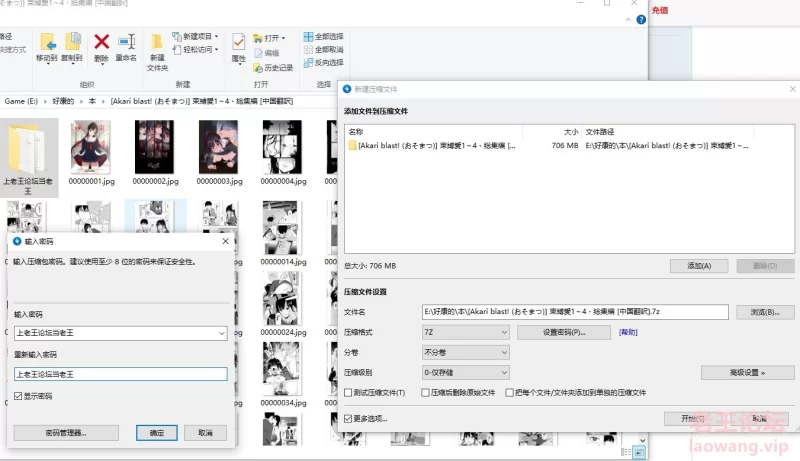800x461 pixels.
Task: Open the compression format 7Z dropdown
Action: click(465, 332)
